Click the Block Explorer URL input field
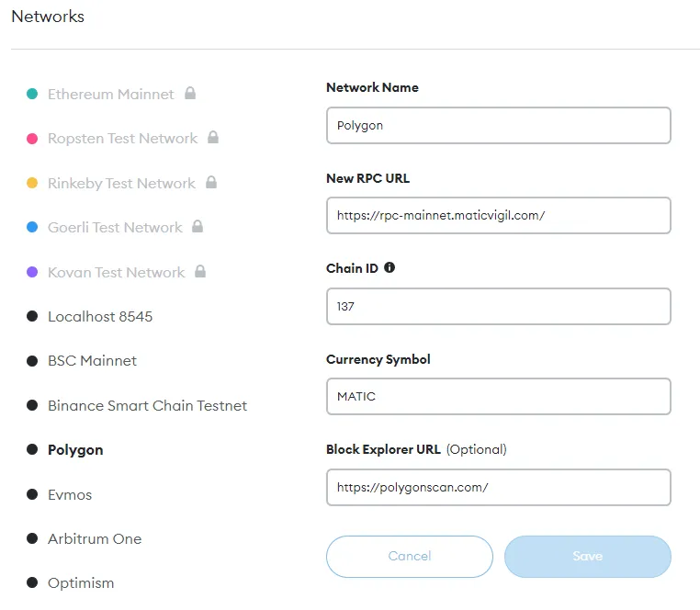 [499, 487]
